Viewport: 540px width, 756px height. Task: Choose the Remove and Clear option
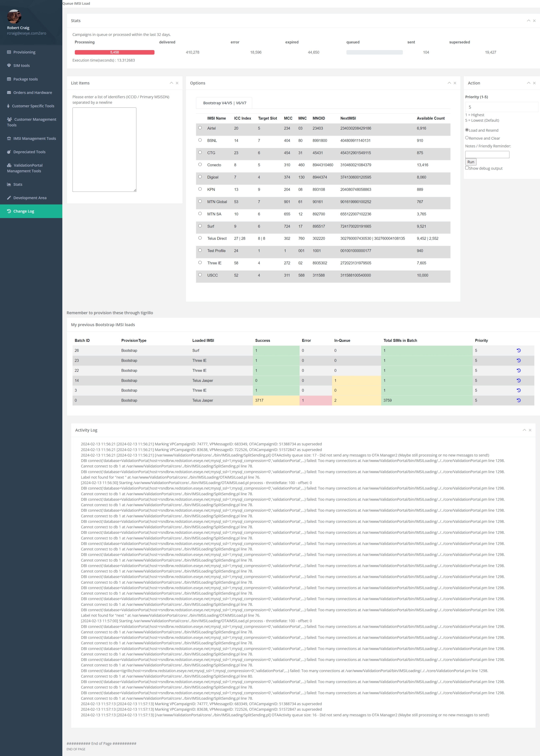(467, 138)
